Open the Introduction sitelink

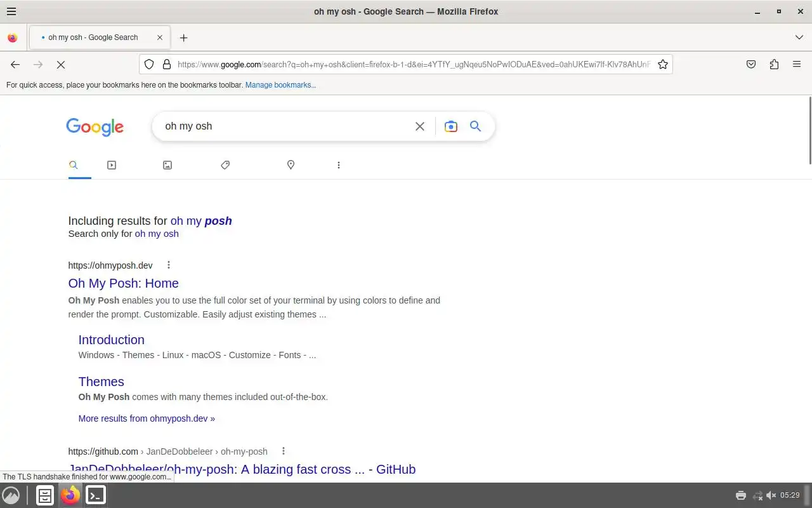112,340
